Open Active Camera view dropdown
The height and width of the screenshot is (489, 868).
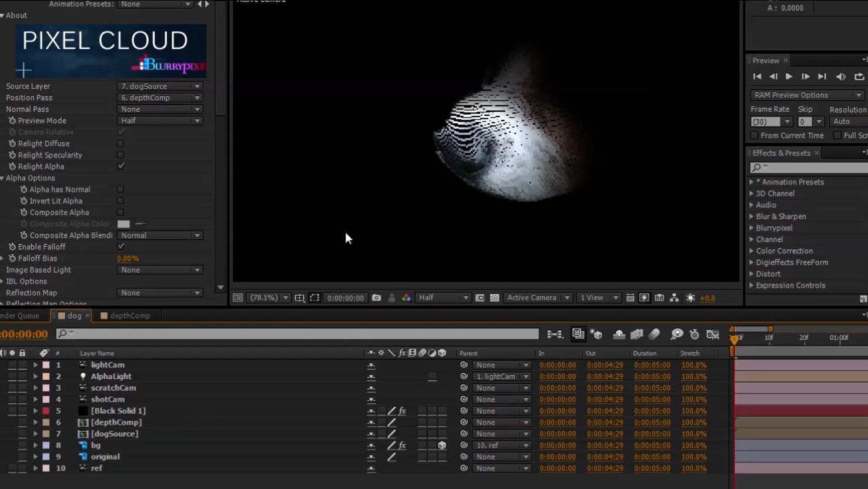[538, 298]
